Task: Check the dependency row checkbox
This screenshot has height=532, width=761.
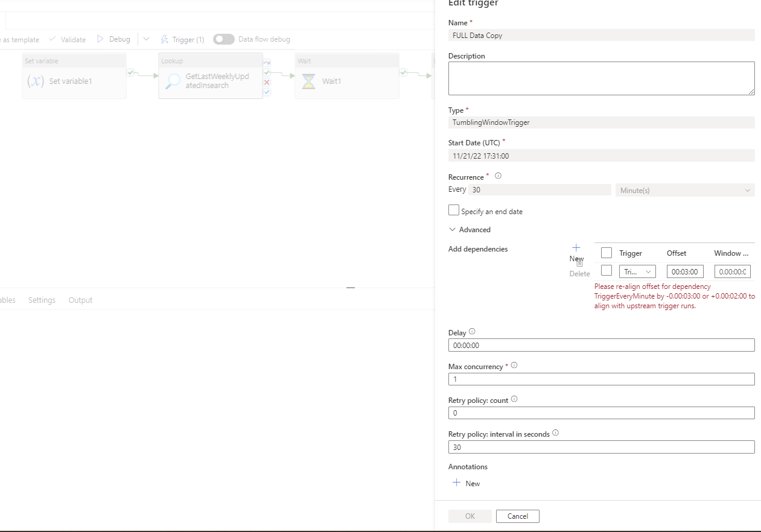Action: pyautogui.click(x=607, y=271)
